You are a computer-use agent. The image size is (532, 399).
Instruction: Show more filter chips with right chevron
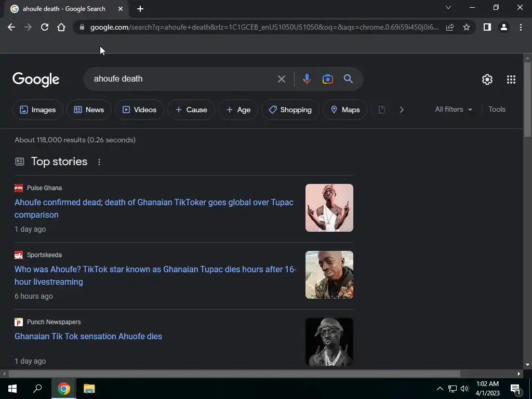tap(402, 110)
